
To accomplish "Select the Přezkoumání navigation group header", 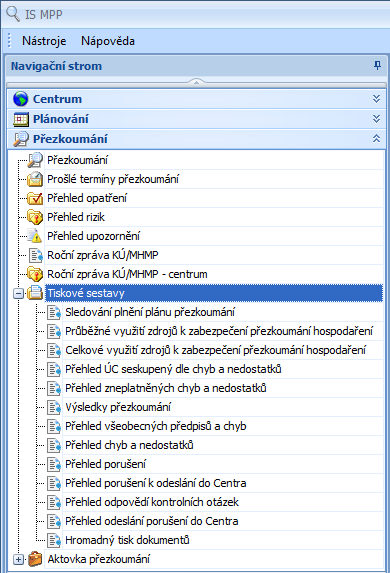I will [196, 139].
